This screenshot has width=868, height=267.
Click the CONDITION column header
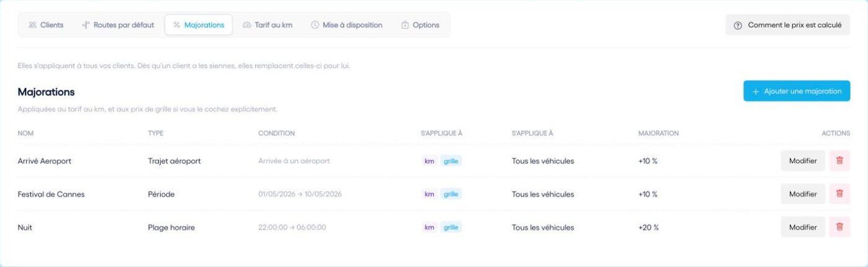pyautogui.click(x=277, y=133)
